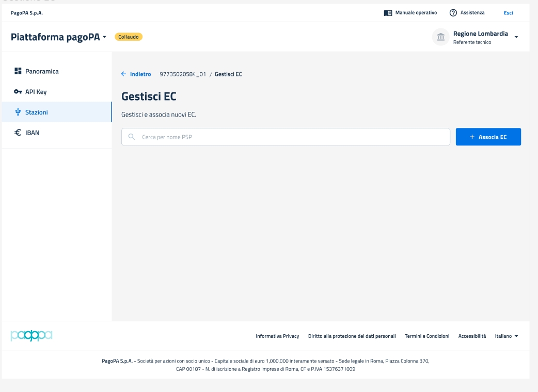The image size is (538, 392).
Task: Click the Stazioni USB icon
Action: tap(18, 112)
